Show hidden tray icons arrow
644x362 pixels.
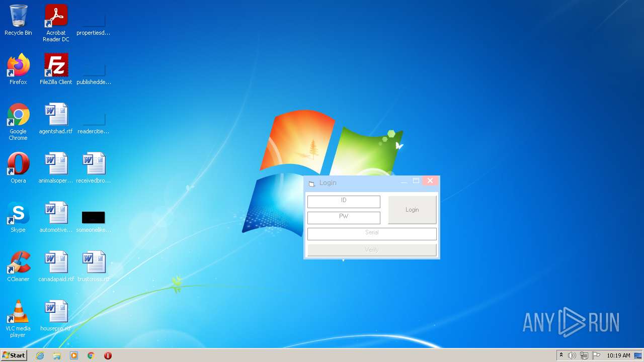pyautogui.click(x=561, y=355)
